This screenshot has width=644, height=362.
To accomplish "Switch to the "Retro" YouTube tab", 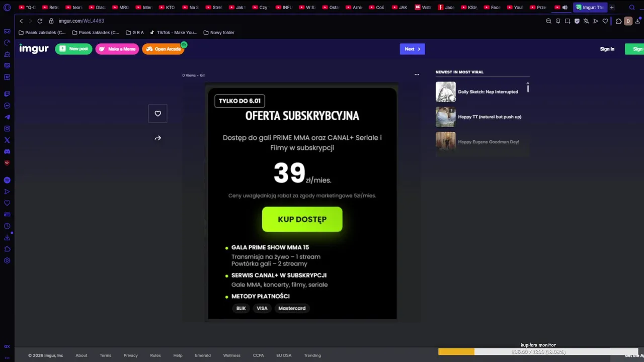I will click(50, 8).
